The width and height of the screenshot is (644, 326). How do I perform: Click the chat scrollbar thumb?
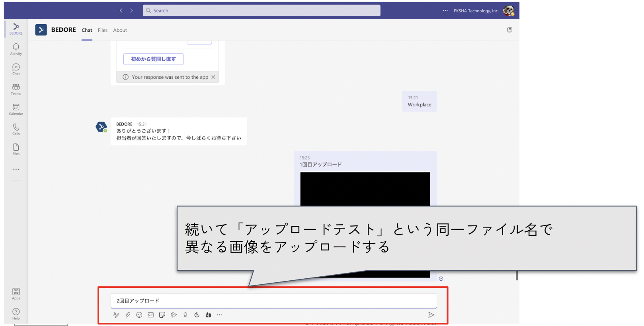coord(517,275)
